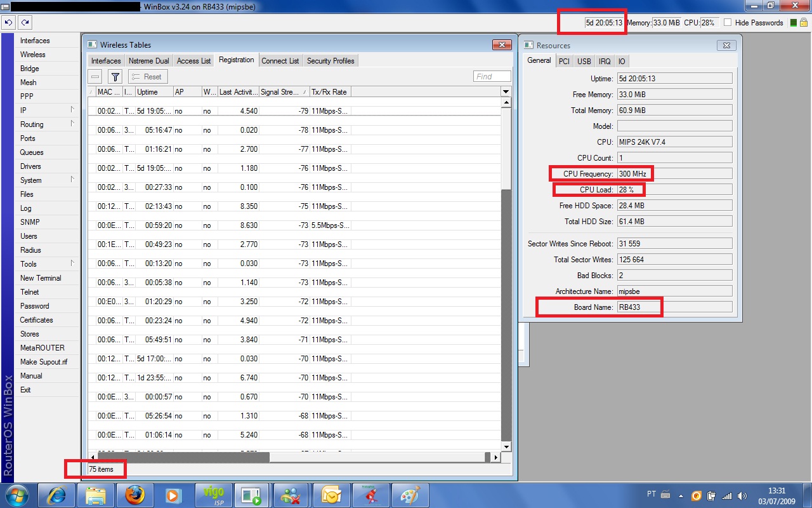Sort by the Signal Strength column header
This screenshot has width=812, height=508.
pyautogui.click(x=284, y=92)
